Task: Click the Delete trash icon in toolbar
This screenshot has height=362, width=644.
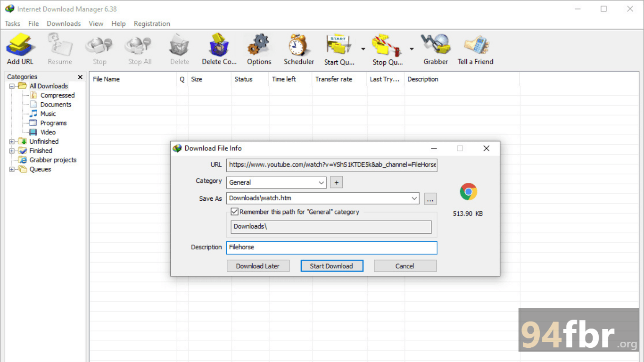Action: pos(179,49)
